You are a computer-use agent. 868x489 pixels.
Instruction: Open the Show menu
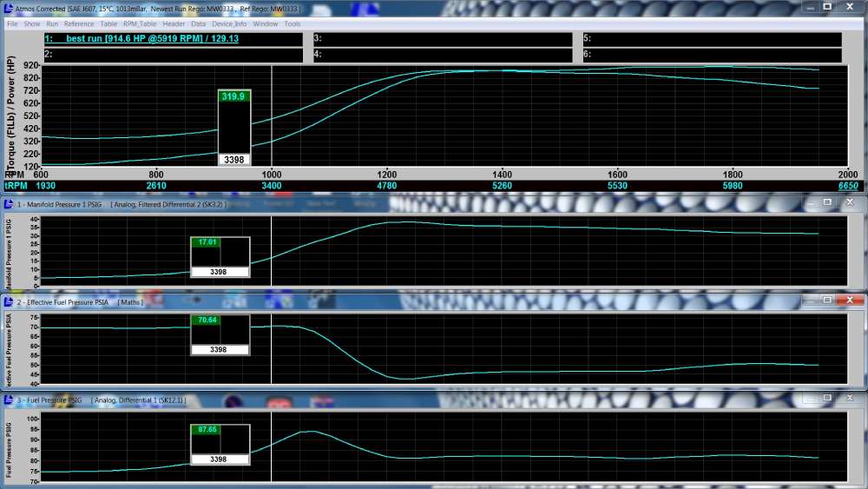[31, 23]
